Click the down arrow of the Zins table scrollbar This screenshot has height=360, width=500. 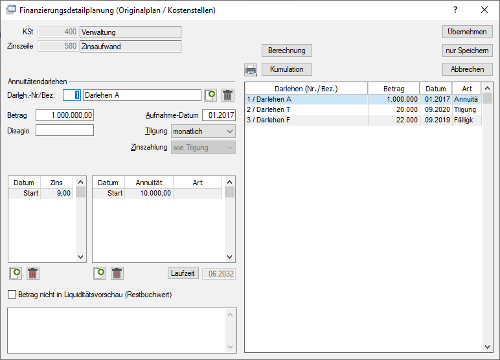coord(80,257)
